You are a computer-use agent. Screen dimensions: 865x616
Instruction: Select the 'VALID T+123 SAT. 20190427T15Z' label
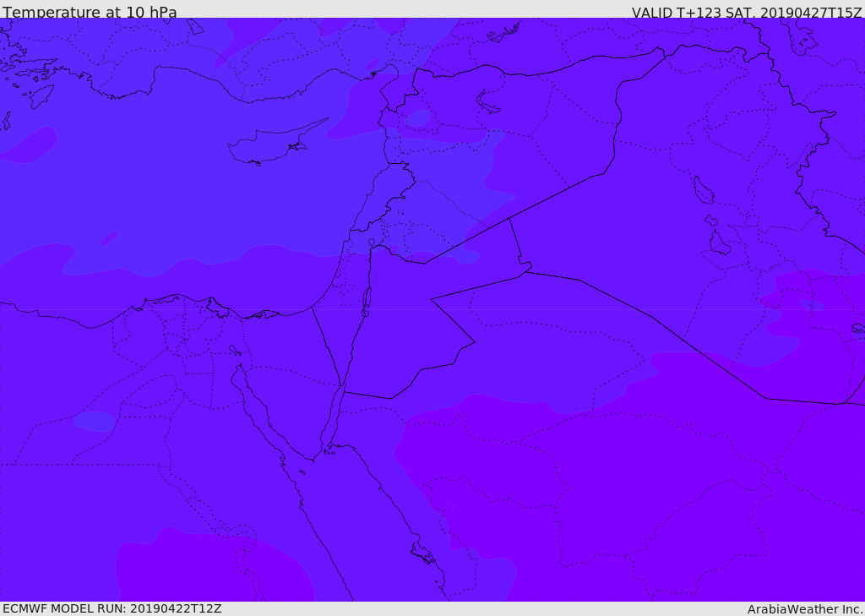(x=747, y=12)
